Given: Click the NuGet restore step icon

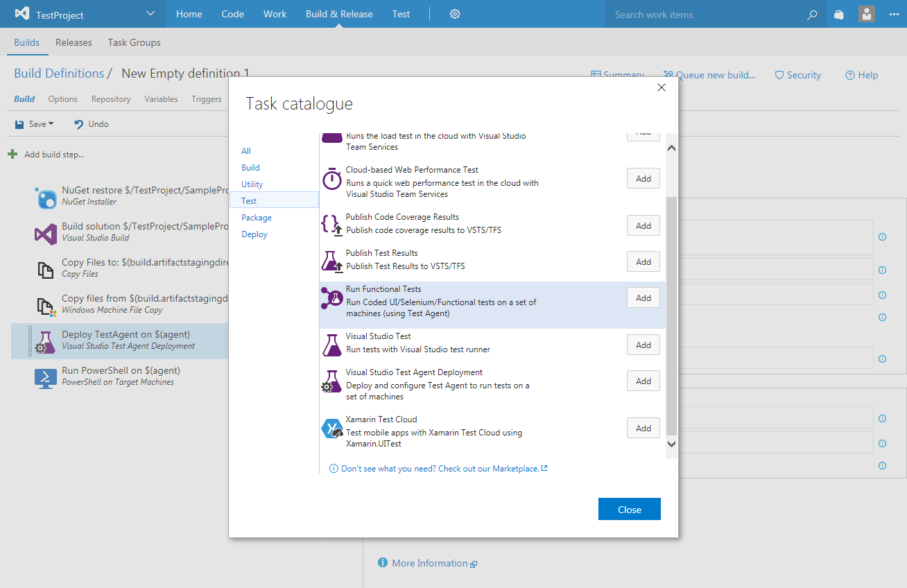Looking at the screenshot, I should pos(46,197).
